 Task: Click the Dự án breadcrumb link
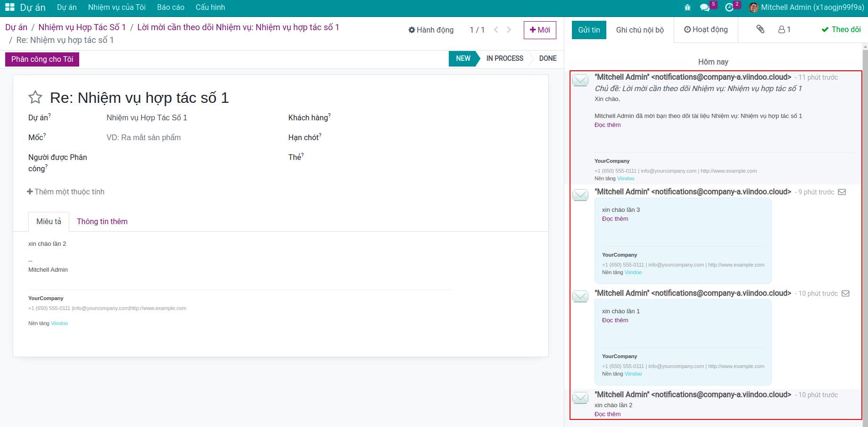[x=17, y=27]
